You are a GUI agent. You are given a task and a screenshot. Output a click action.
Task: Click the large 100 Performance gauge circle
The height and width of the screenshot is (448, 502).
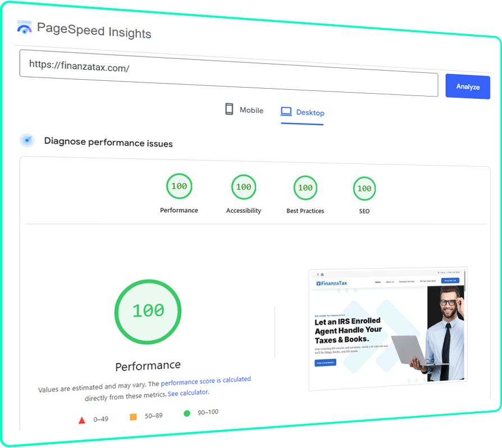pos(148,311)
